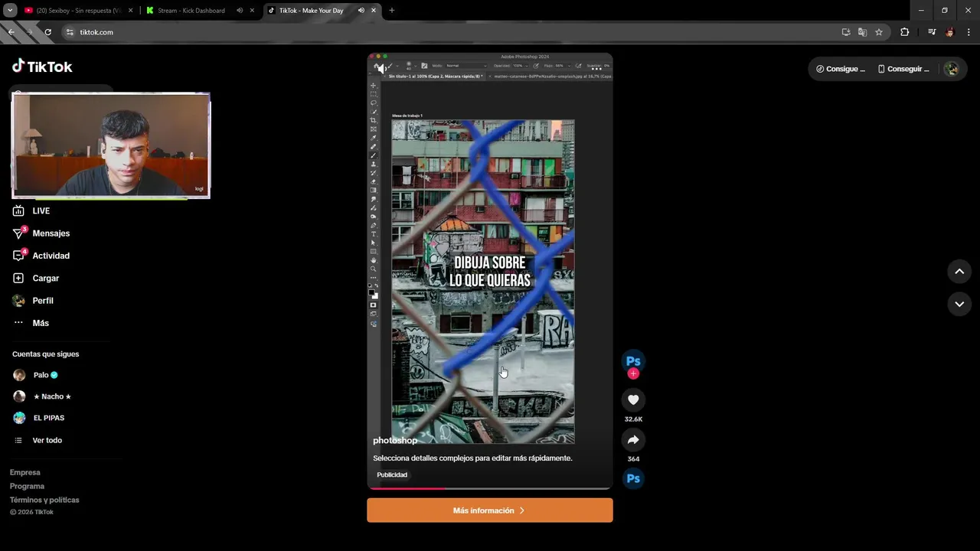
Task: Open Términos y políticas footer link
Action: tap(44, 500)
